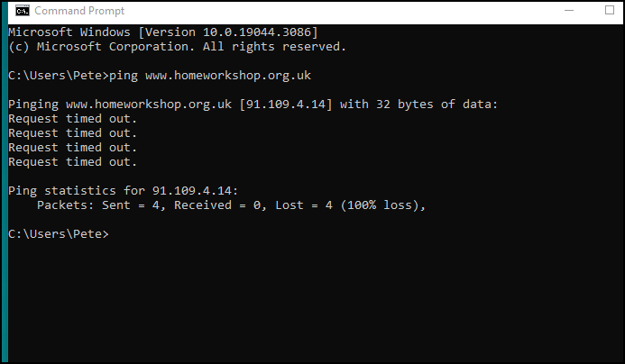
Task: Click the typed ping www.homeworkshop.org.uk command
Action: (210, 76)
